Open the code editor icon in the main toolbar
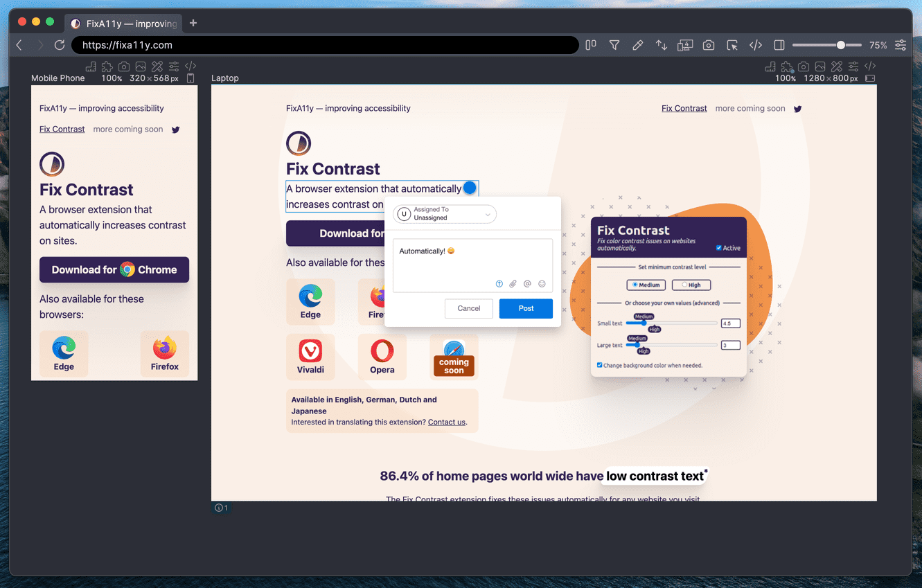Viewport: 922px width, 588px height. [756, 45]
